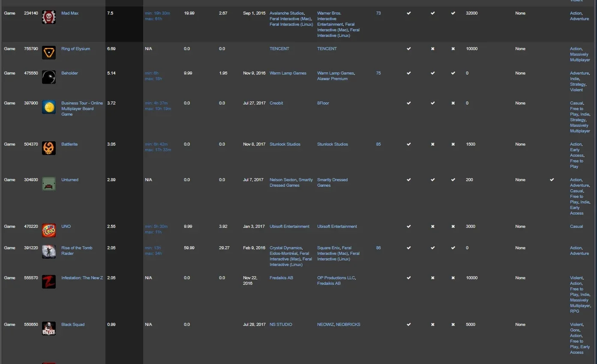The width and height of the screenshot is (597, 364).
Task: Click Rise of the Tomb Raider price 59.99
Action: click(189, 248)
